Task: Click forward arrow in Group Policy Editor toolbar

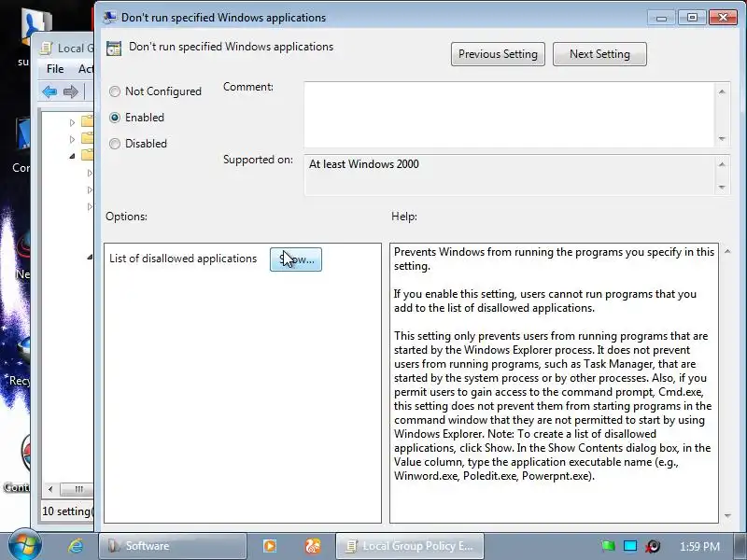Action: click(x=71, y=91)
